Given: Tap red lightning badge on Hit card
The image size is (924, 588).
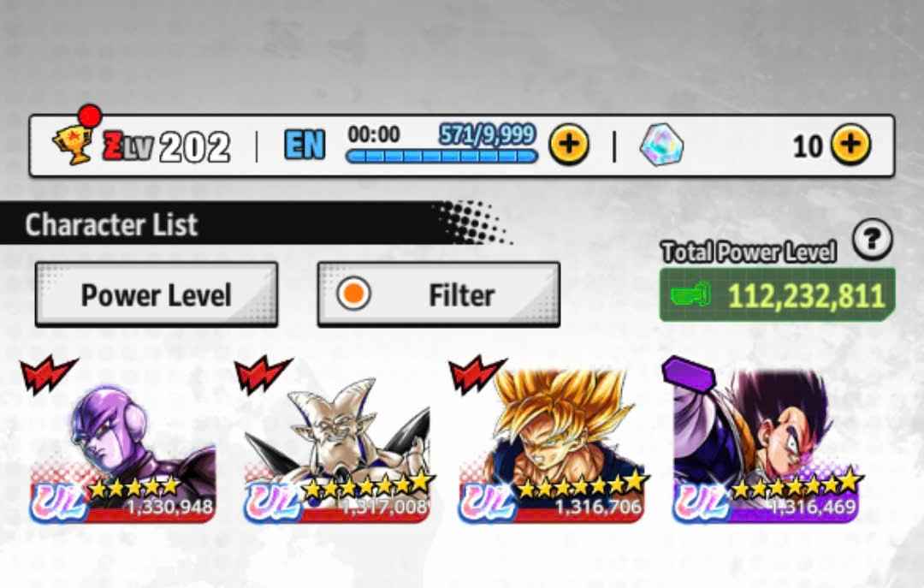Looking at the screenshot, I should click(x=48, y=374).
